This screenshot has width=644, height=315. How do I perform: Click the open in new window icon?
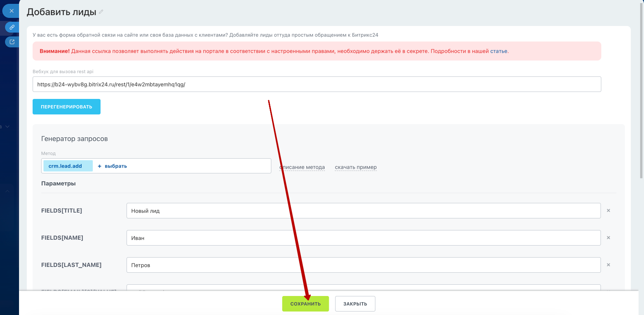12,42
